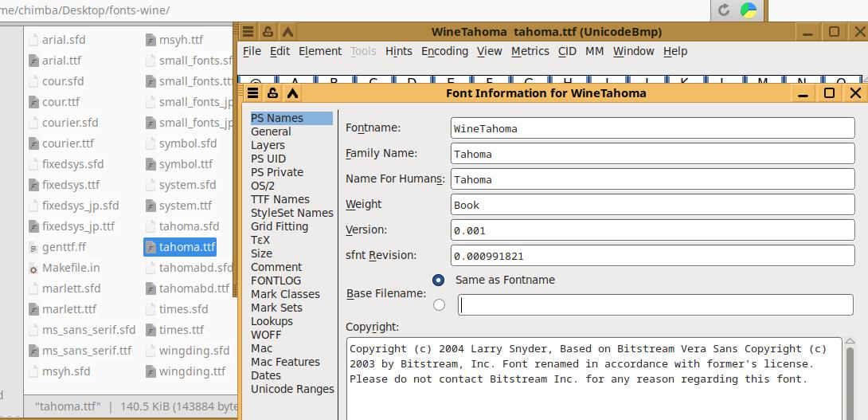The height and width of the screenshot is (420, 868).
Task: Click the symbol.ttf font file icon
Action: click(151, 164)
